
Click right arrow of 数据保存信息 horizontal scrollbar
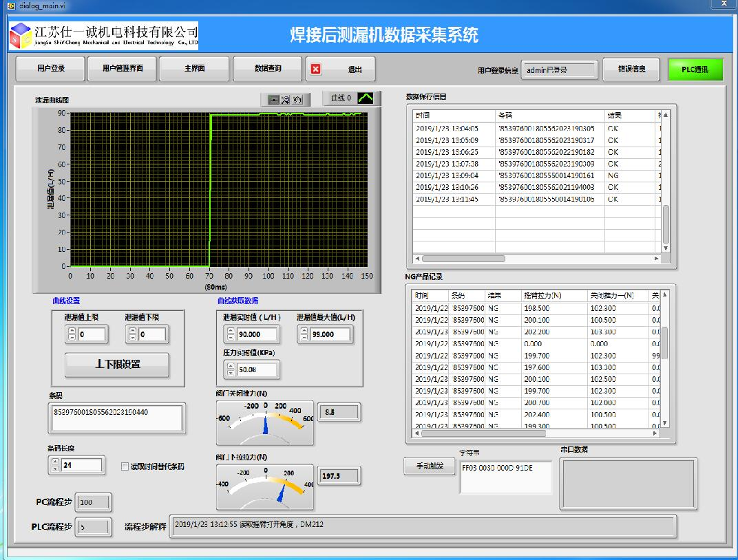click(656, 259)
